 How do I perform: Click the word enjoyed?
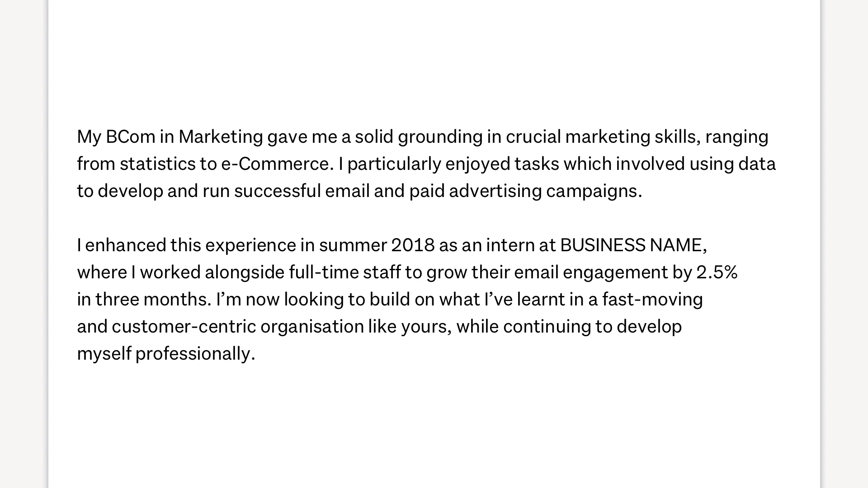pos(477,164)
